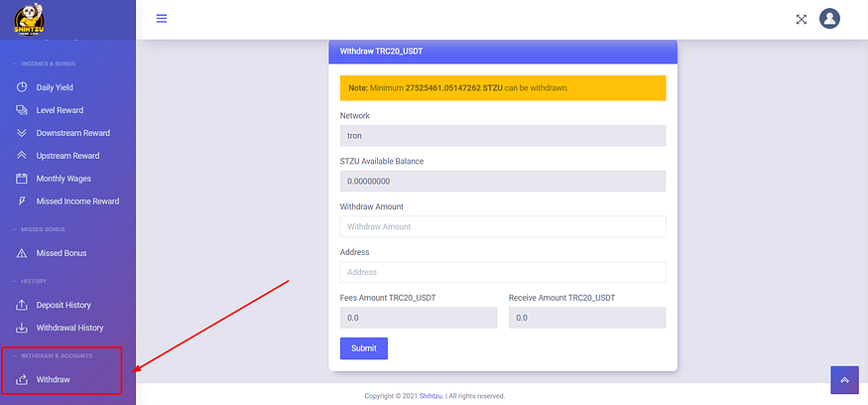This screenshot has width=868, height=405.
Task: Click the Receive Amount TRC20_USDT field
Action: [587, 318]
